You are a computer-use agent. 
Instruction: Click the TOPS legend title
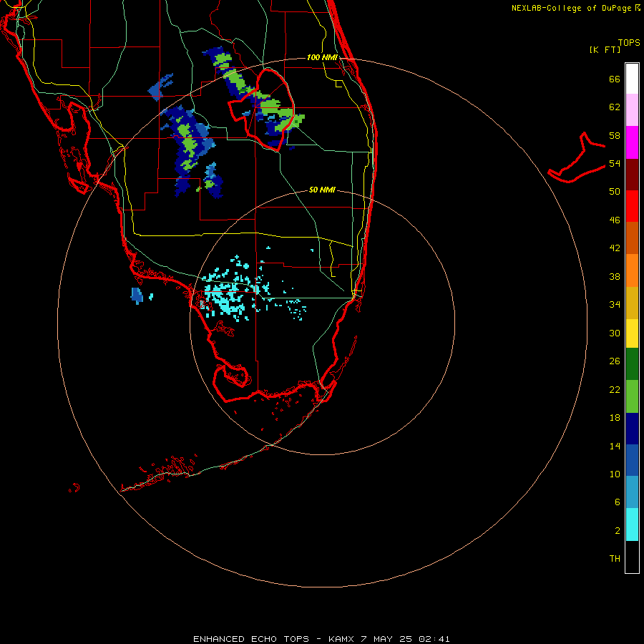629,42
